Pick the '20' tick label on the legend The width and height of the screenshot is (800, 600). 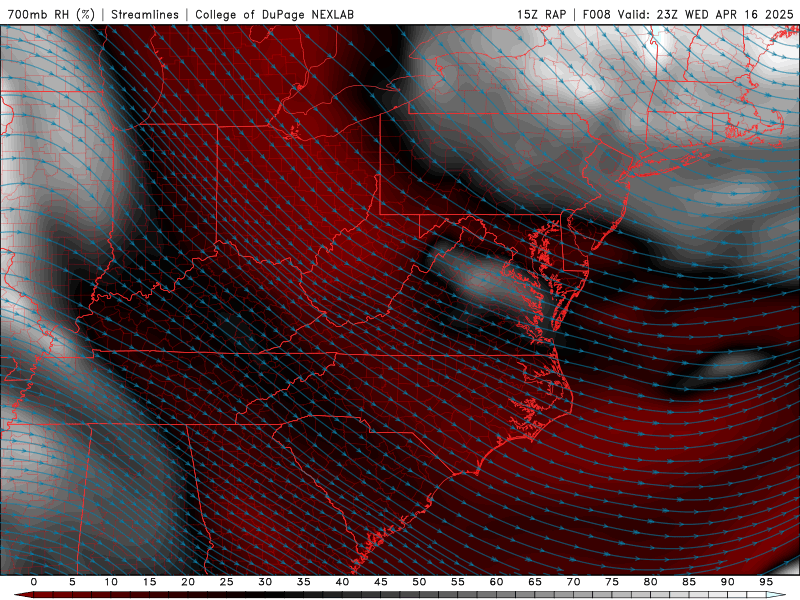188,582
